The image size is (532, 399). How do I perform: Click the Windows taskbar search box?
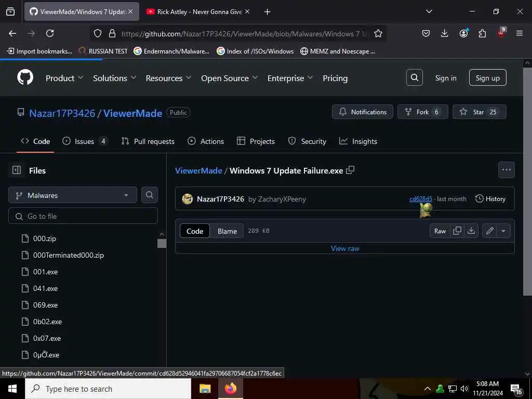pyautogui.click(x=108, y=389)
